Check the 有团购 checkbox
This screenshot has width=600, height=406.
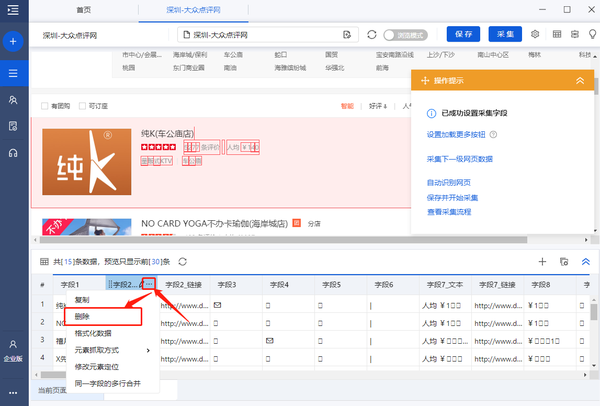(44, 106)
